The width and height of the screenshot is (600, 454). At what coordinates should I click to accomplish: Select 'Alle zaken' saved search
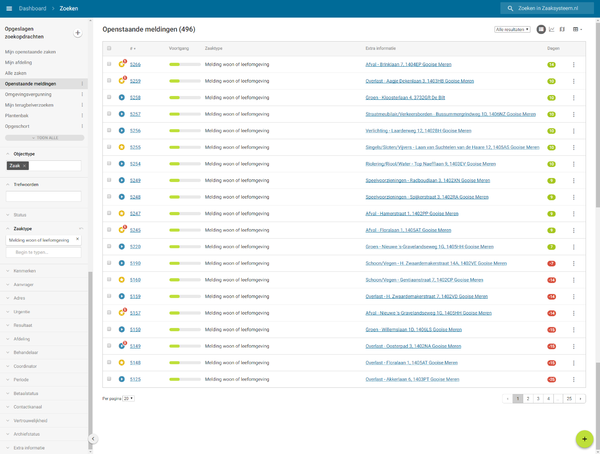(x=16, y=73)
